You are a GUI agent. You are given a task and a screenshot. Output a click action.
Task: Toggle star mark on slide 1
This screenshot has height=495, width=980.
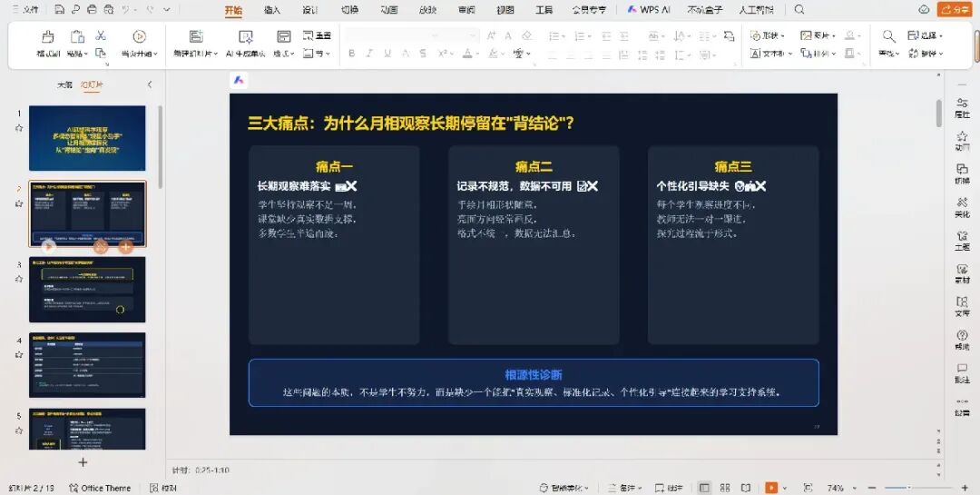tap(19, 128)
